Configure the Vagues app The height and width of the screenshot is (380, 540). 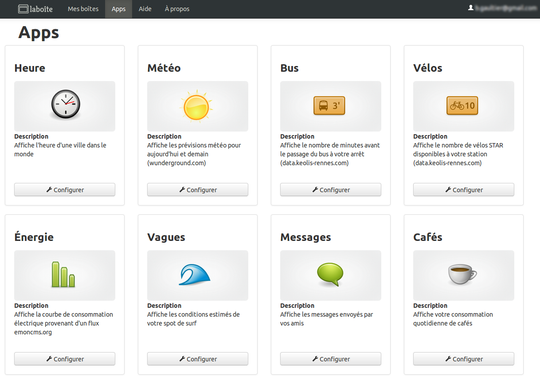pos(198,359)
